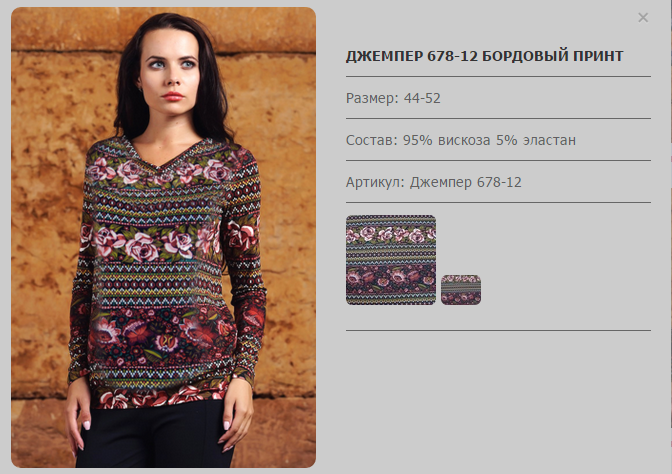Viewport: 672px width, 474px height.
Task: Click the title ДЖЕМПЕР 678-12 БОРДОВЫЙ ПРИНТ
Action: point(484,56)
